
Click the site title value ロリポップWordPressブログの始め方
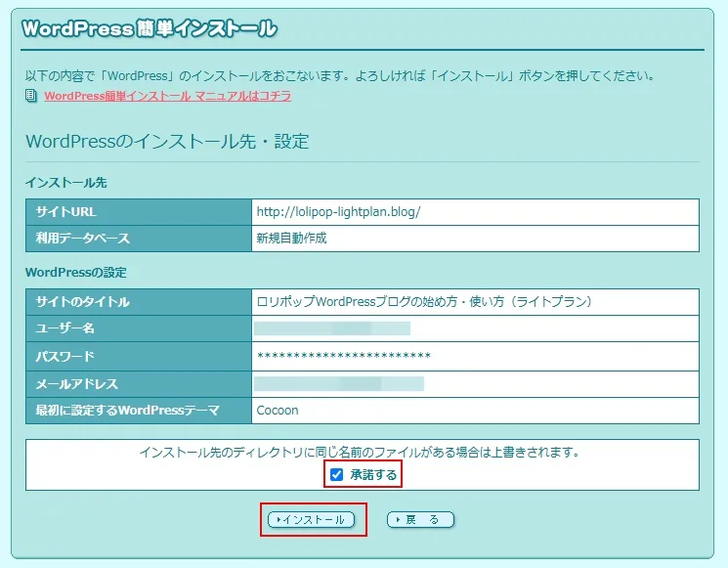(425, 302)
